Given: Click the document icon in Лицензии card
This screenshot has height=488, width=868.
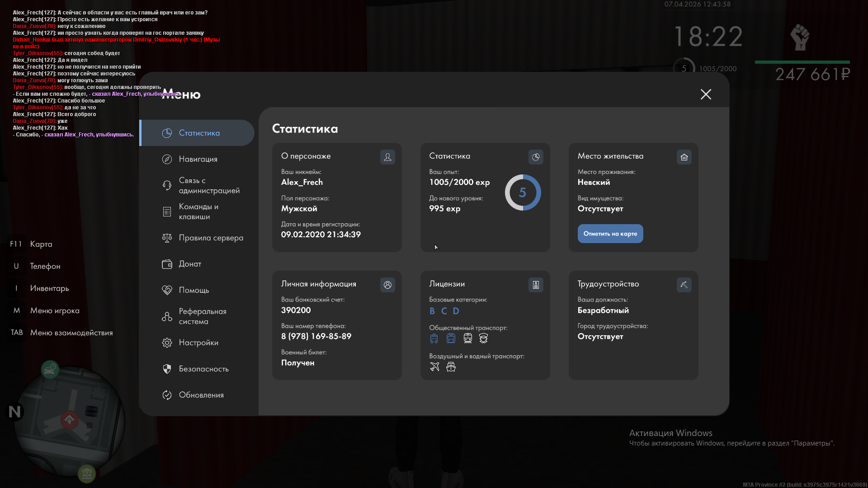Looking at the screenshot, I should coord(536,285).
